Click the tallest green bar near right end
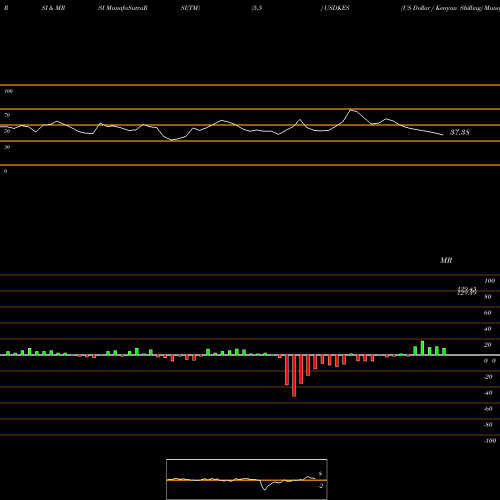This screenshot has height=500, width=500. (422, 348)
